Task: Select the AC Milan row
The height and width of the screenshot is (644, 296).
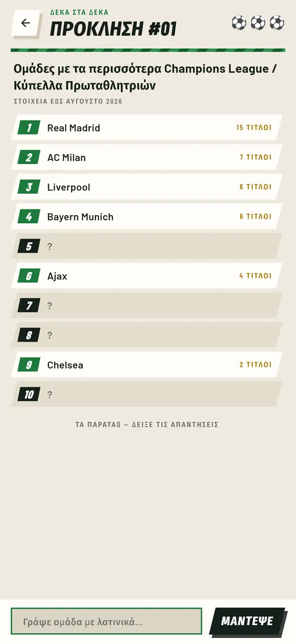Action: 147,158
